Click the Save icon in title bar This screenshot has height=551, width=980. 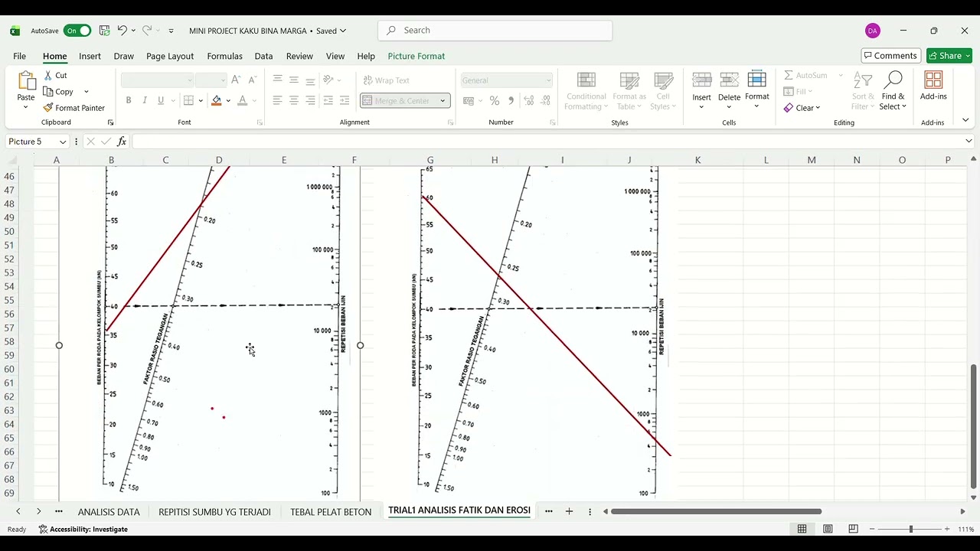pos(104,31)
